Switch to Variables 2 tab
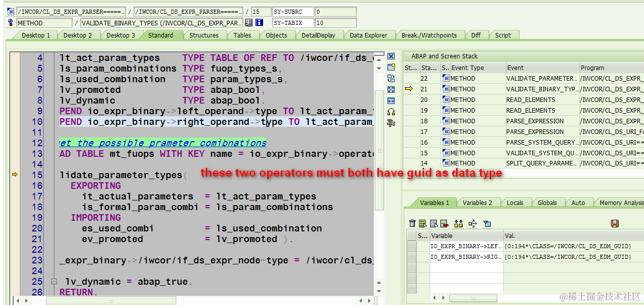644x305 pixels. coord(477,202)
